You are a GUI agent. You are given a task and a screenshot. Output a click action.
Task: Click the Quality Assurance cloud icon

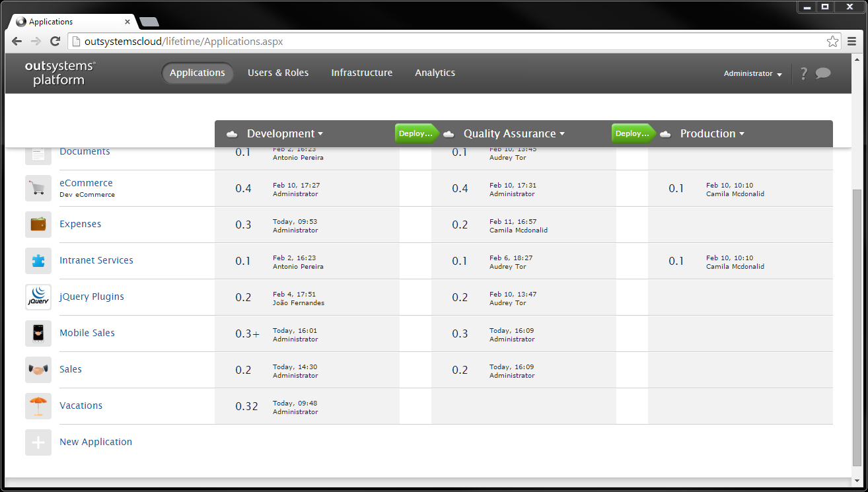[449, 134]
